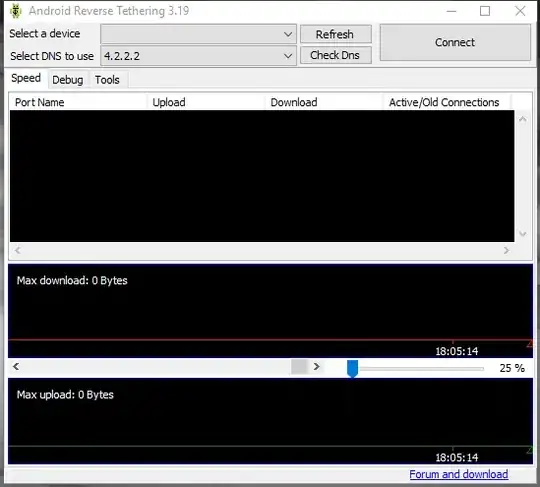Click the zoom slider track near 25 %

coord(422,369)
